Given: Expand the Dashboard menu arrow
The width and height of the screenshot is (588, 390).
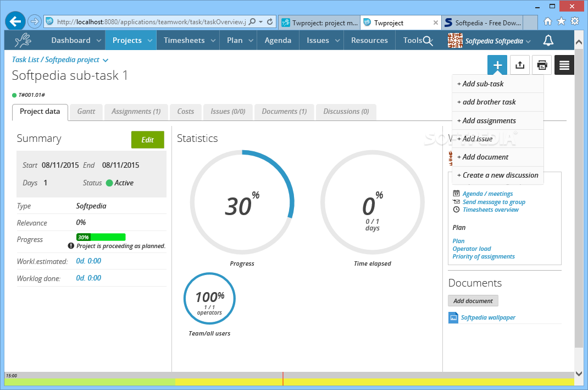Looking at the screenshot, I should [98, 41].
